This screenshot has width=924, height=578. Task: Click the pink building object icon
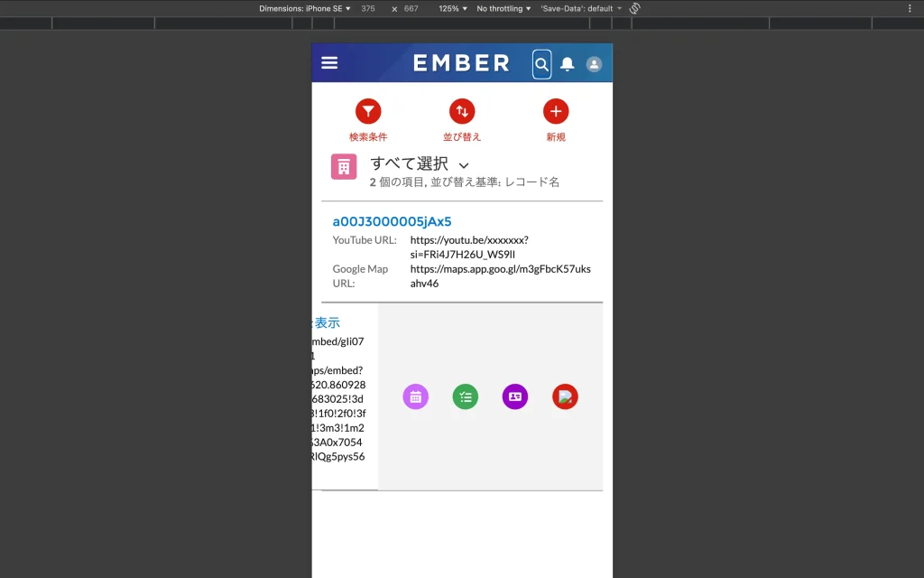click(344, 166)
